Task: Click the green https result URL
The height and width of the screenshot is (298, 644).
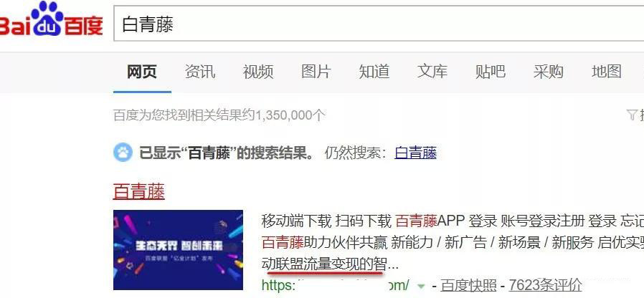Action: pos(336,284)
